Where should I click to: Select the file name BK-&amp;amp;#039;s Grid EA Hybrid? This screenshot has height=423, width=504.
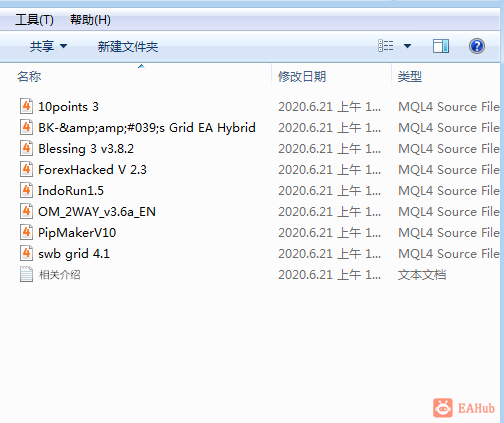click(x=147, y=128)
